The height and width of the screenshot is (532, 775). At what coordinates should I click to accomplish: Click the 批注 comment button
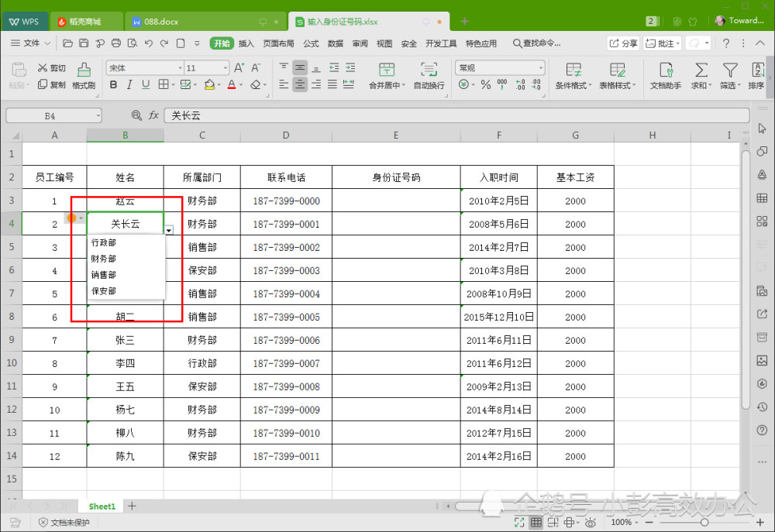(x=663, y=43)
